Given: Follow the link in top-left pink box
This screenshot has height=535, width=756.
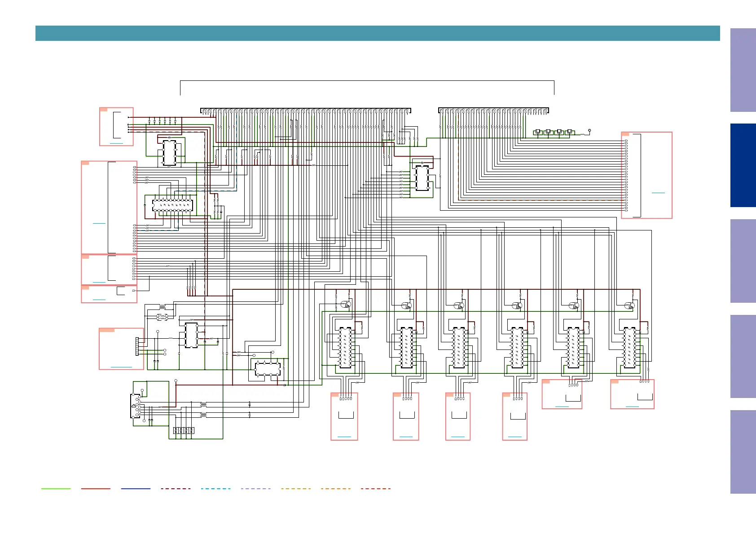Looking at the screenshot, I should pyautogui.click(x=116, y=143).
